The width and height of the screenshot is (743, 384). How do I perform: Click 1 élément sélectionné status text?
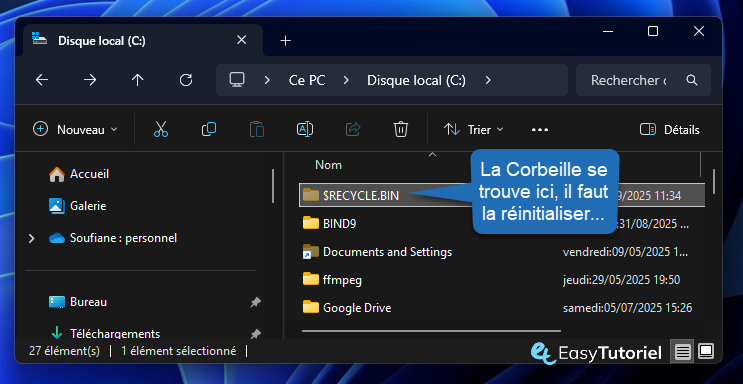pos(179,351)
